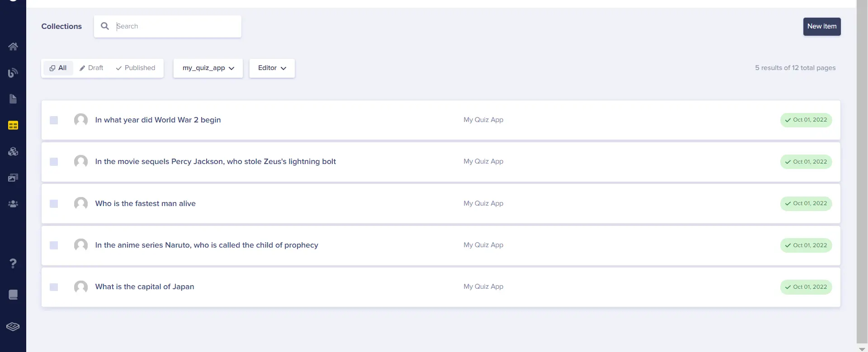The height and width of the screenshot is (352, 868).
Task: Tick checkbox for fastest man alive item
Action: pos(54,204)
